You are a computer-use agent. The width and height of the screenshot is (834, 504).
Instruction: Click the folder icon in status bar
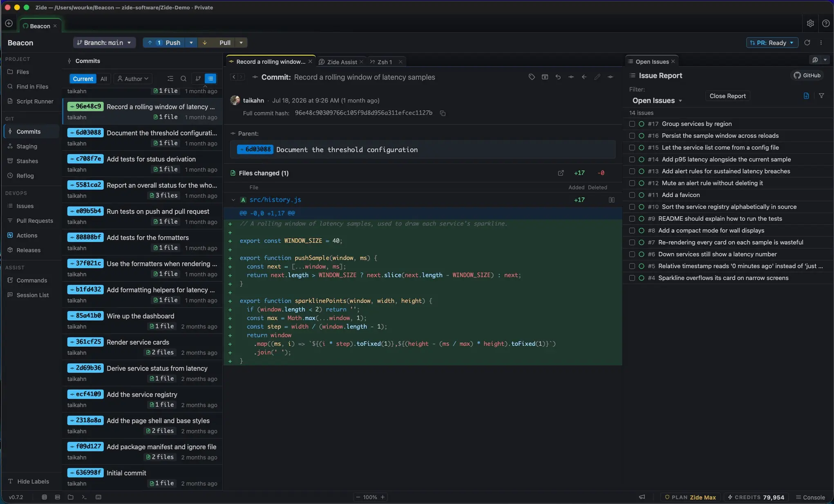71,497
